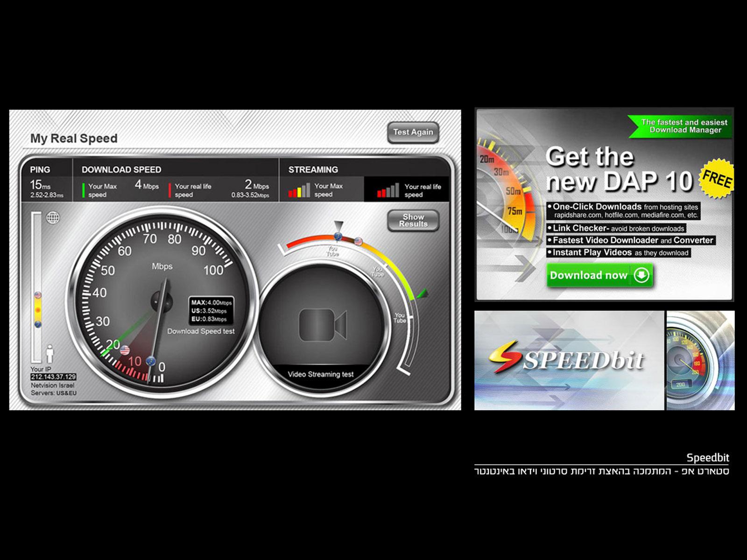Click the Instant Play Videos bullet

pyautogui.click(x=619, y=252)
